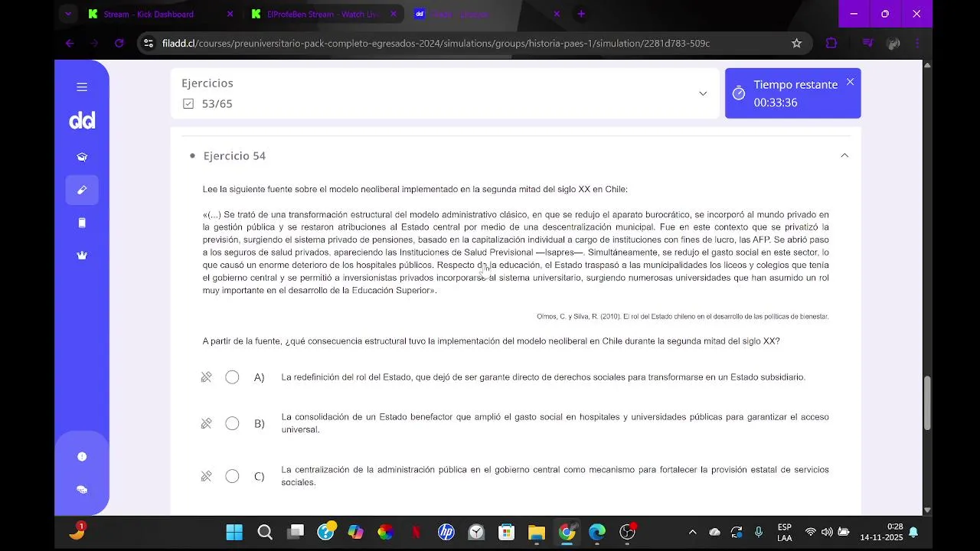
Task: Open the hamburger menu in sidebar
Action: coord(82,87)
